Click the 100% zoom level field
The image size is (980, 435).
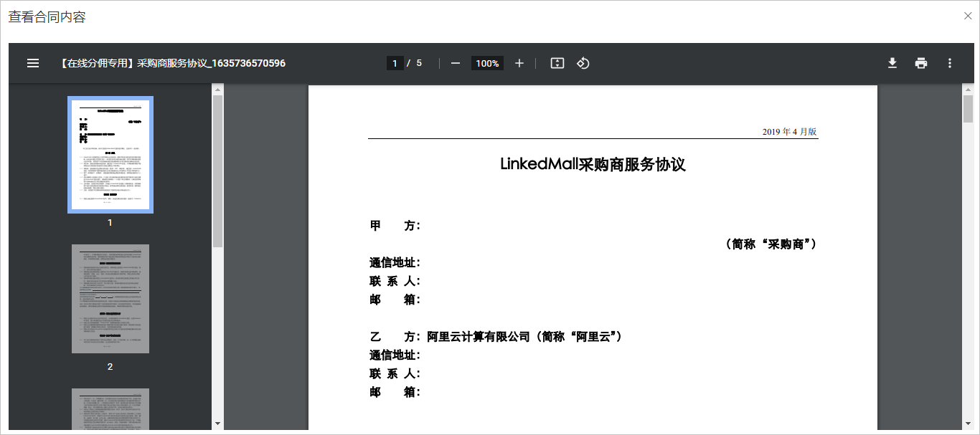[487, 63]
